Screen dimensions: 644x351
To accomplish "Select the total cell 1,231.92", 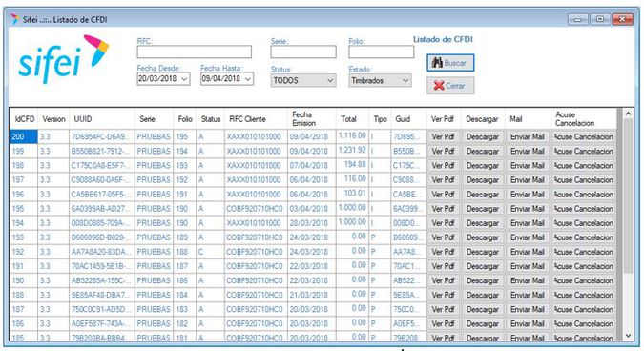I will (352, 151).
